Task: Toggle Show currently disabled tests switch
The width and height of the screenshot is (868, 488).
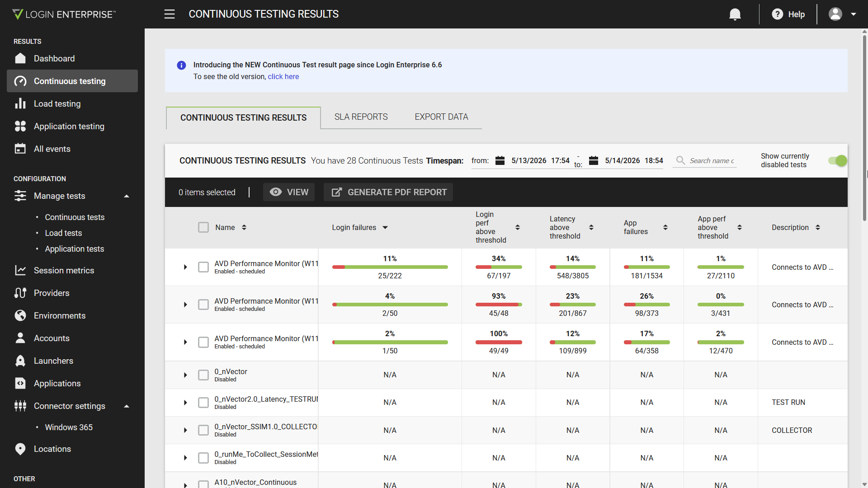Action: point(837,160)
